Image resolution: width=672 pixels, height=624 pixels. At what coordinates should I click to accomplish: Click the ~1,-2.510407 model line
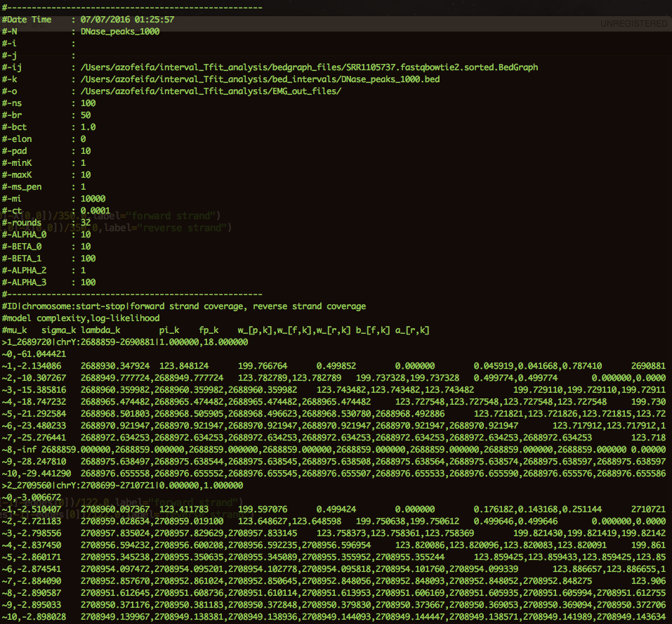tap(334, 509)
